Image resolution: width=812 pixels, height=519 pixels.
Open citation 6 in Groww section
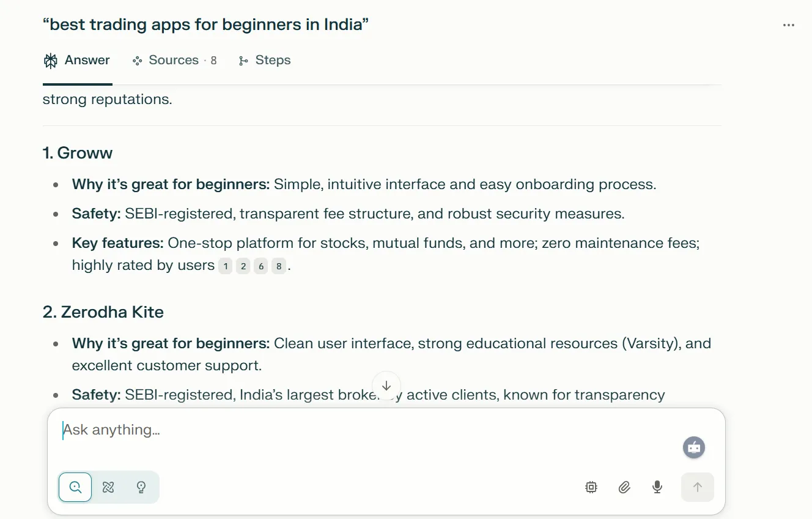coord(260,266)
